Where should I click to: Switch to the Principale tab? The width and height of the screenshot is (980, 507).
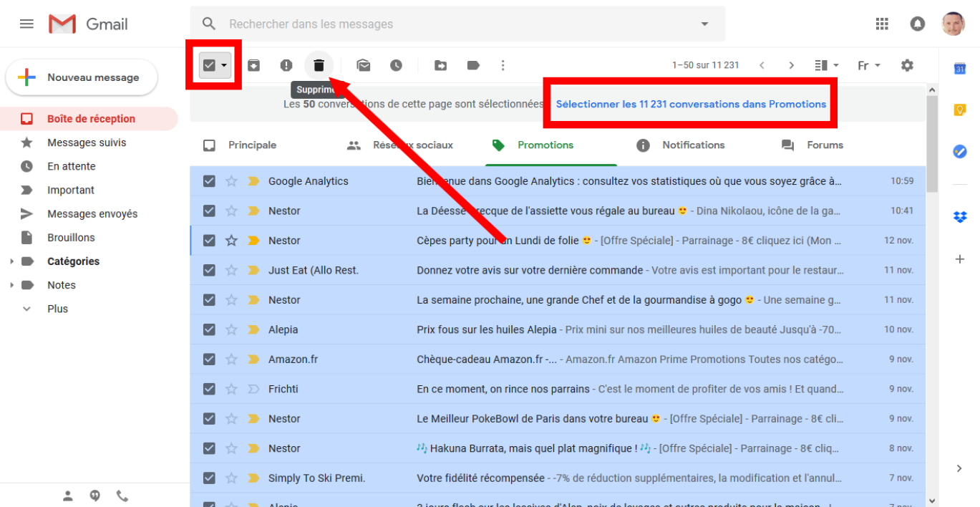tap(241, 145)
